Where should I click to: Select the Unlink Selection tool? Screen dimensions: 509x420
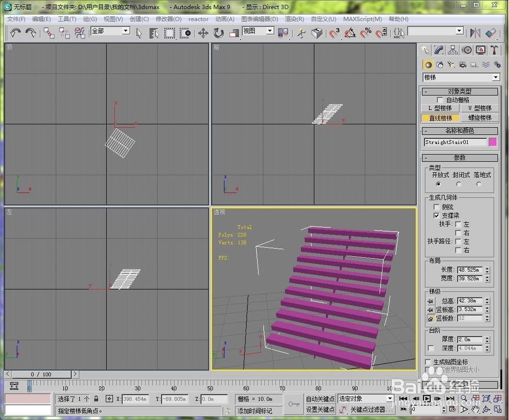[x=64, y=33]
